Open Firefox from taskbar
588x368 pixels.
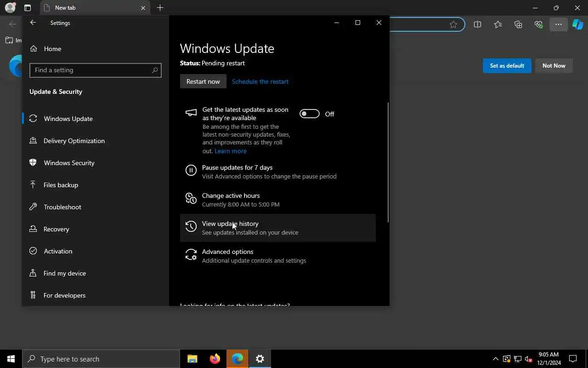pyautogui.click(x=215, y=359)
